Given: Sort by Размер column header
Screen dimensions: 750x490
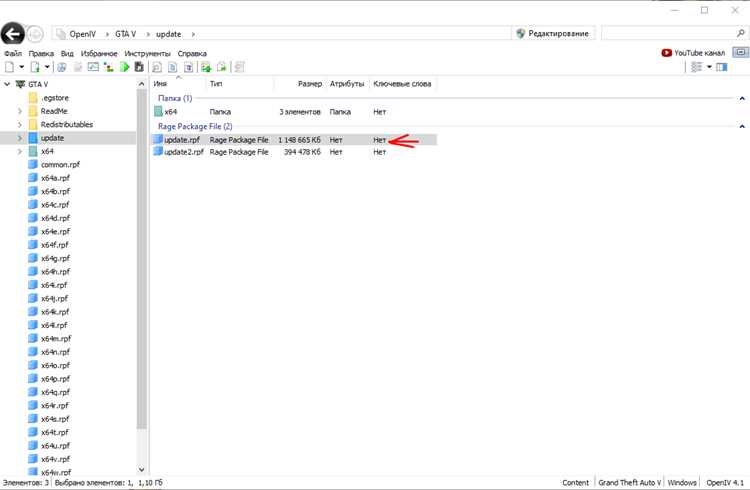Looking at the screenshot, I should point(300,84).
